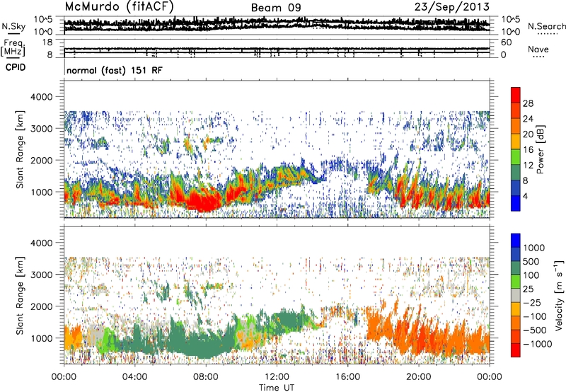Click the '28' power colorbar value
The image size is (566, 392).
click(x=528, y=103)
